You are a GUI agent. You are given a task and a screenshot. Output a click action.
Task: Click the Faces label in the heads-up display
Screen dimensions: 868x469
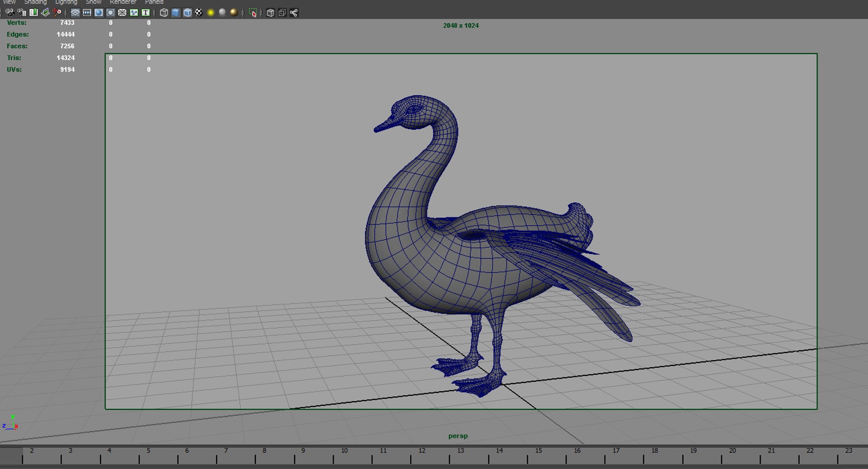pos(17,46)
